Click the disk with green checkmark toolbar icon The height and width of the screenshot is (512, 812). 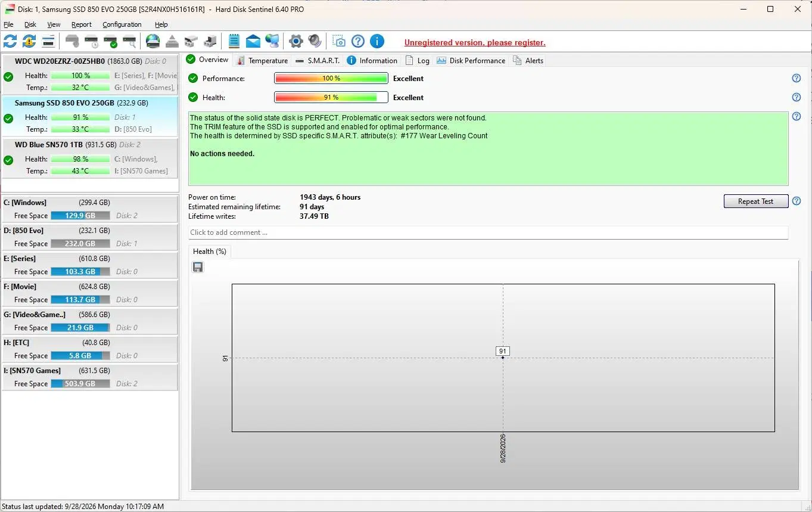click(x=110, y=41)
